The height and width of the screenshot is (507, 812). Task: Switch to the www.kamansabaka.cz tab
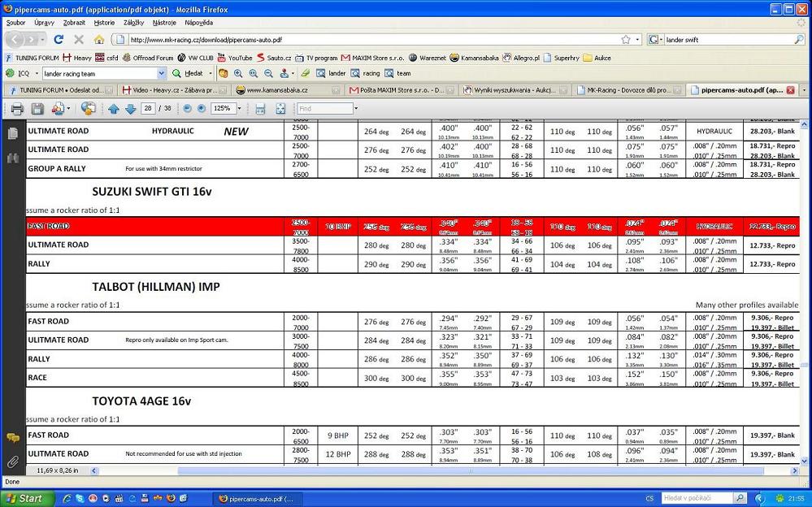[x=288, y=90]
